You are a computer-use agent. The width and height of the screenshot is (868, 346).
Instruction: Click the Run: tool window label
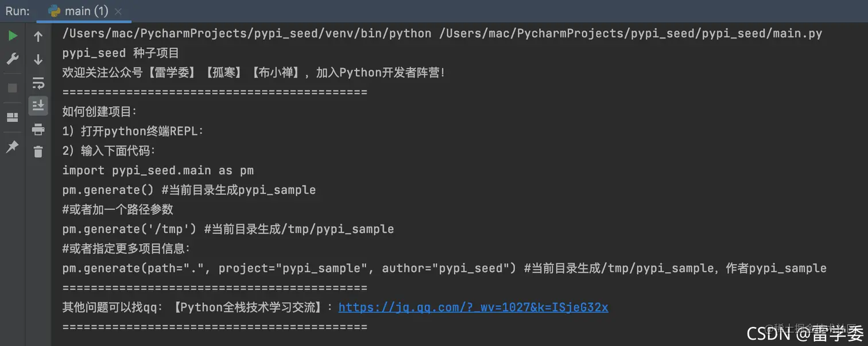(x=17, y=10)
